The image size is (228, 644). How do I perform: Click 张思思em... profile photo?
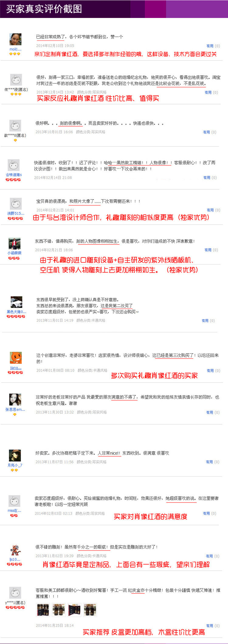[15, 399]
